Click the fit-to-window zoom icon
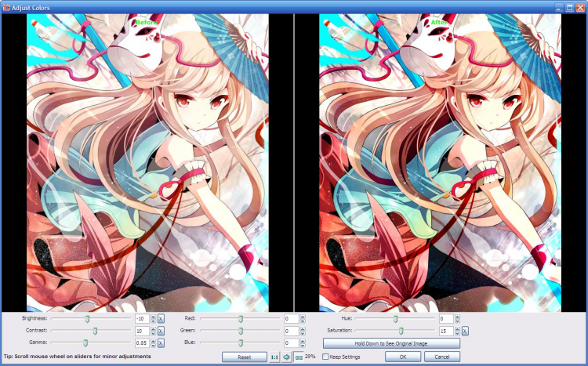Viewport: 588px width, 366px height. point(286,357)
